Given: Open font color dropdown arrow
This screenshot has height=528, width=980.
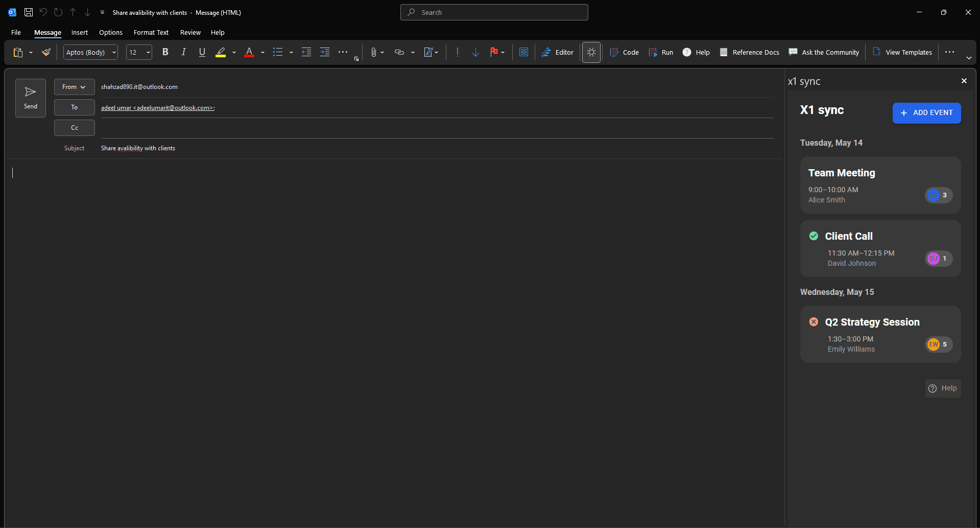Looking at the screenshot, I should click(262, 52).
